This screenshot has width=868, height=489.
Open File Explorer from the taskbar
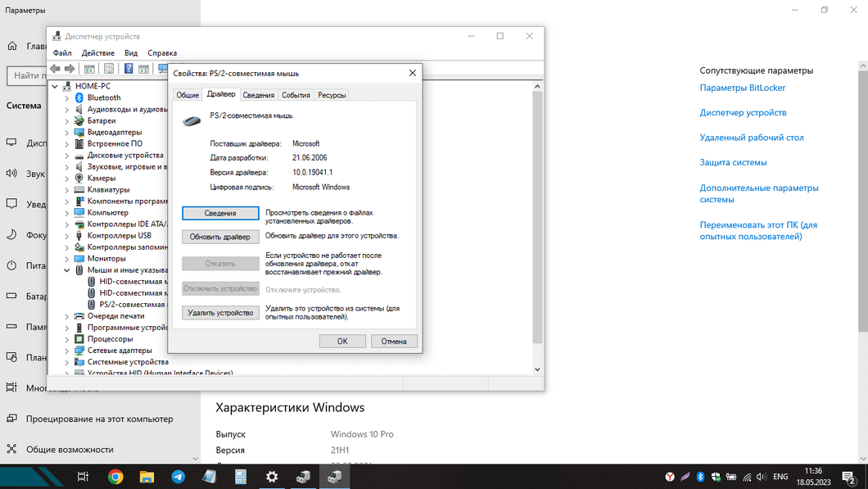coord(147,477)
